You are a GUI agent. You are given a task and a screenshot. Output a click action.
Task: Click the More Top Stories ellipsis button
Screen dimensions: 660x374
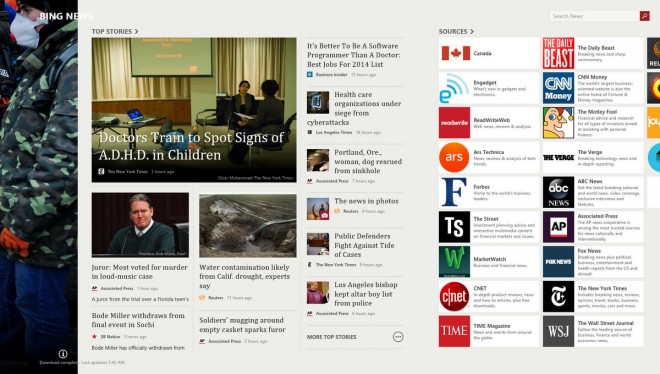click(x=398, y=337)
